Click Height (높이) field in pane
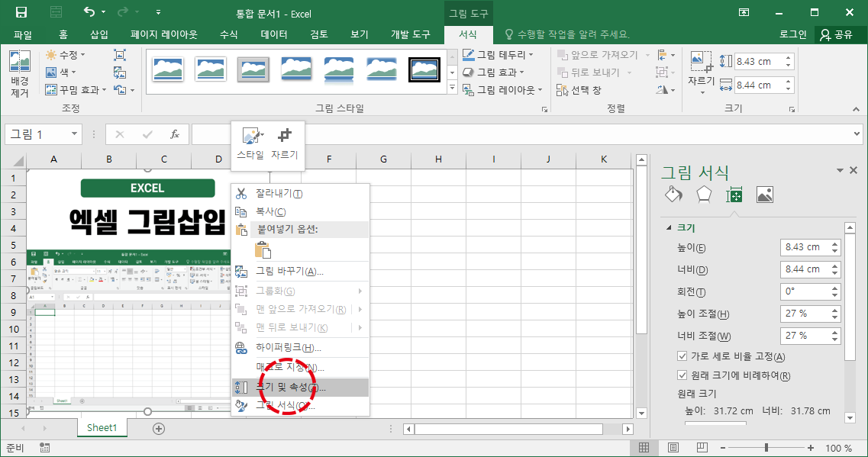This screenshot has width=868, height=457. click(805, 247)
